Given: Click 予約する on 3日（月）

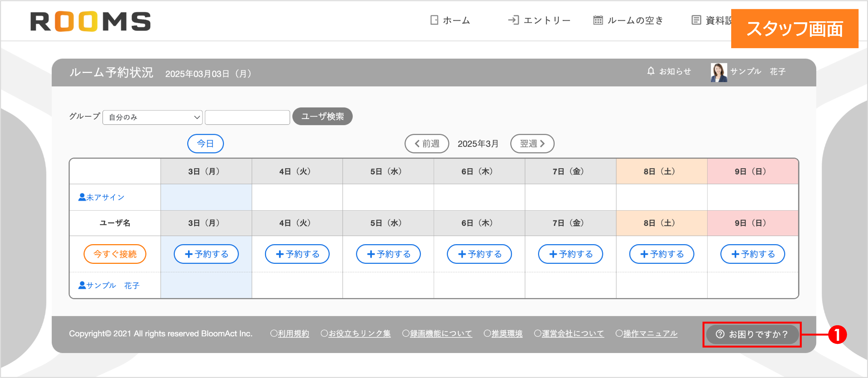Looking at the screenshot, I should coord(206,254).
